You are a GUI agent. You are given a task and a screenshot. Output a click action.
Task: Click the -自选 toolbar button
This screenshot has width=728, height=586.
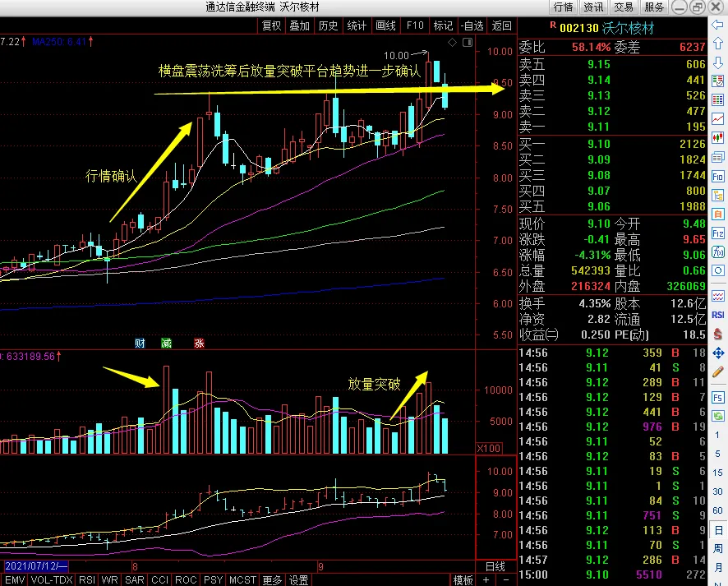click(x=472, y=25)
